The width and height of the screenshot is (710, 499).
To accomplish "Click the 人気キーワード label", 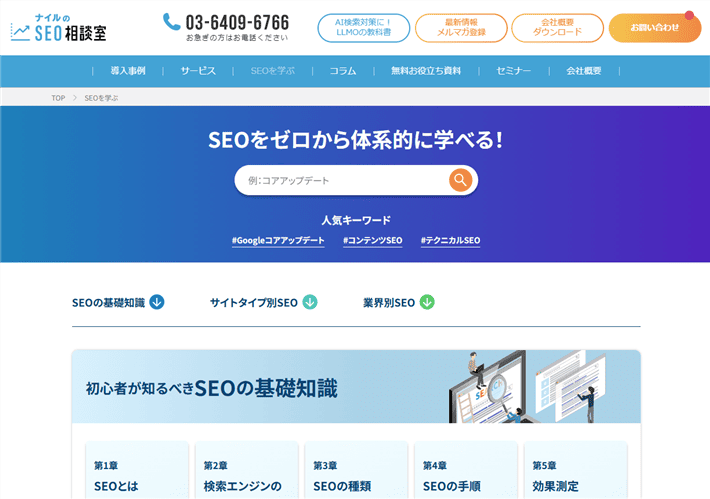I will tap(356, 220).
